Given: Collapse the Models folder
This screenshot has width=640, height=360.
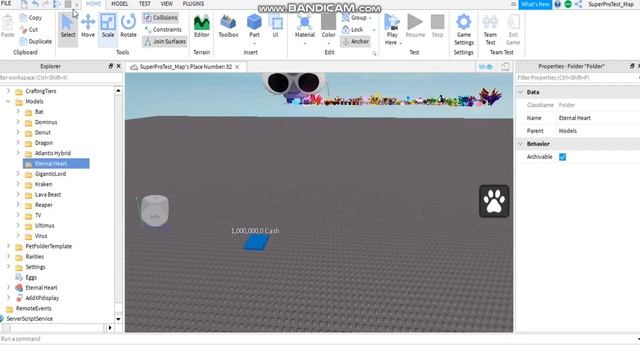Looking at the screenshot, I should pyautogui.click(x=8, y=101).
